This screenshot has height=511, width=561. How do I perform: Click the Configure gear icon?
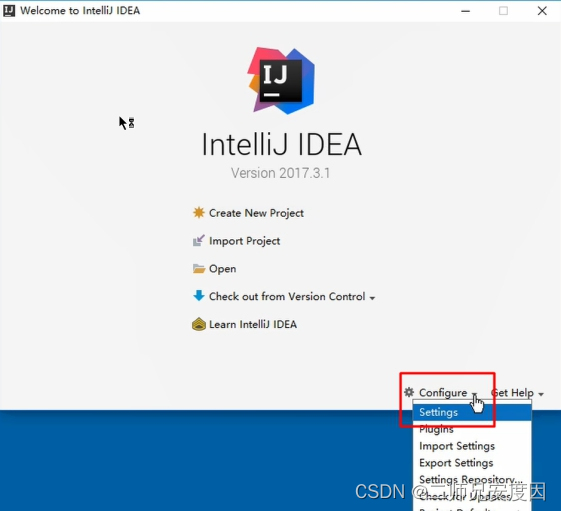click(409, 392)
